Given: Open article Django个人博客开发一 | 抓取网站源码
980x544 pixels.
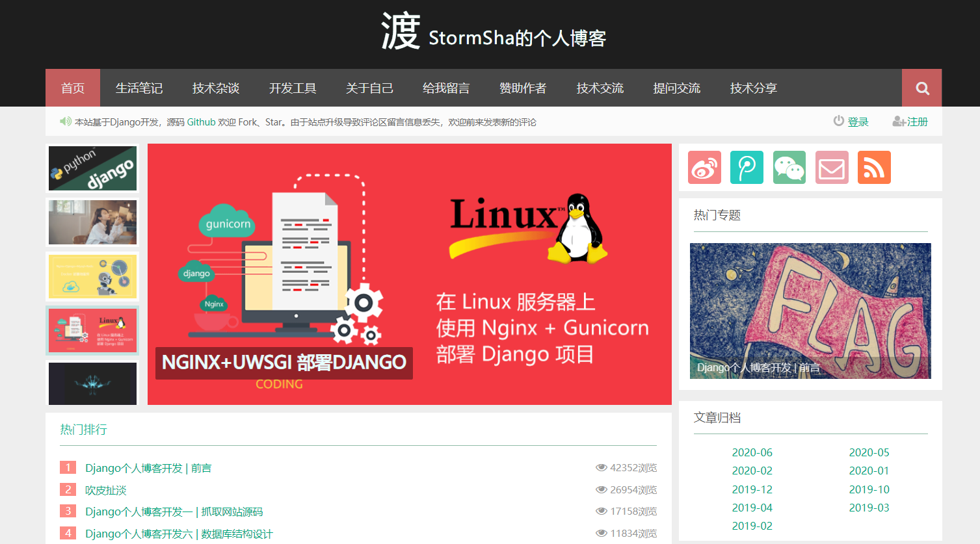Looking at the screenshot, I should tap(173, 511).
